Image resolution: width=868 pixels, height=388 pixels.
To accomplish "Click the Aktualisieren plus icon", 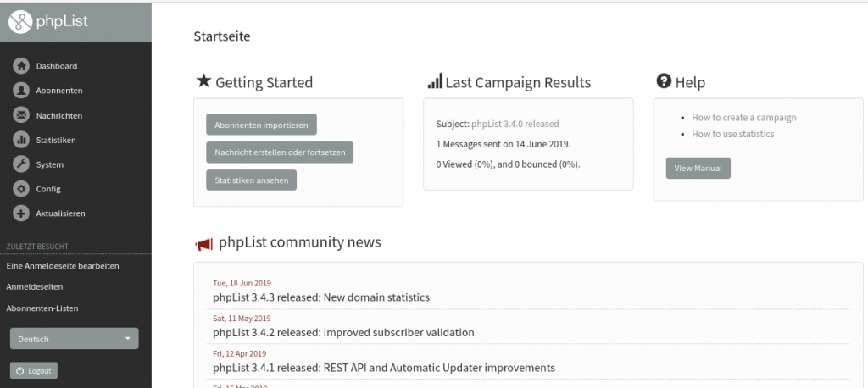I will (21, 213).
